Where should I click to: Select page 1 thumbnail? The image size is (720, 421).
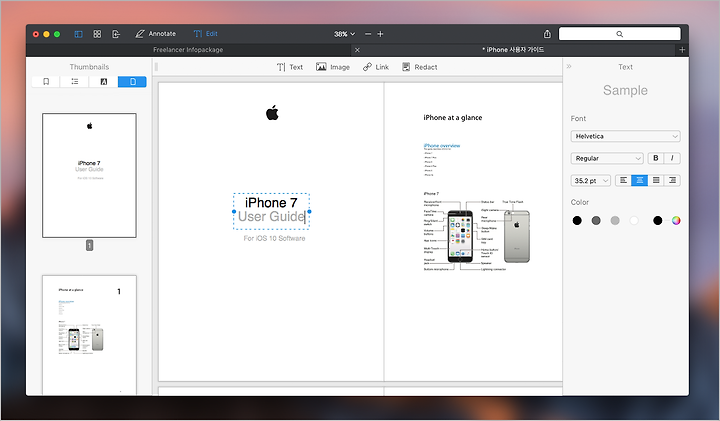(x=89, y=175)
